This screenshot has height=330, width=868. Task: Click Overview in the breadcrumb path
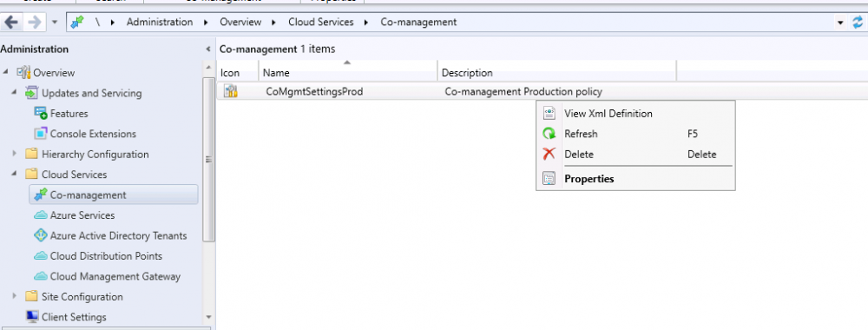(240, 23)
